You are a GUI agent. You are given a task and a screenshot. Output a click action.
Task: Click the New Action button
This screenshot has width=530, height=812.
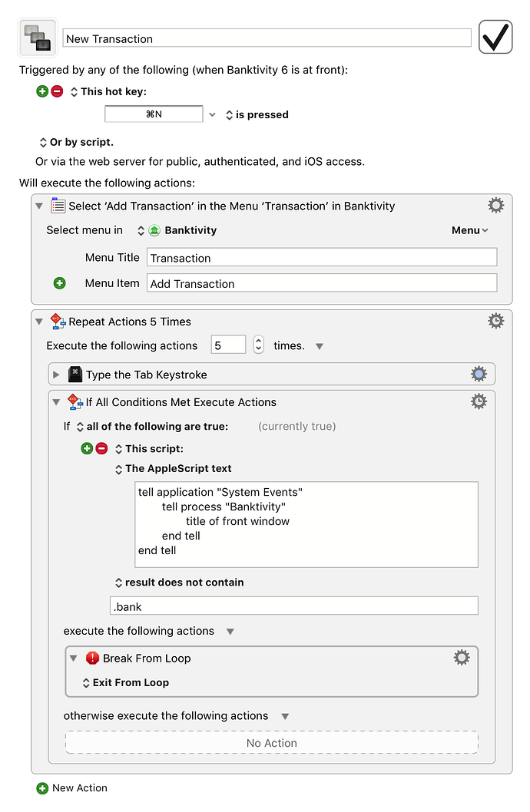(72, 788)
